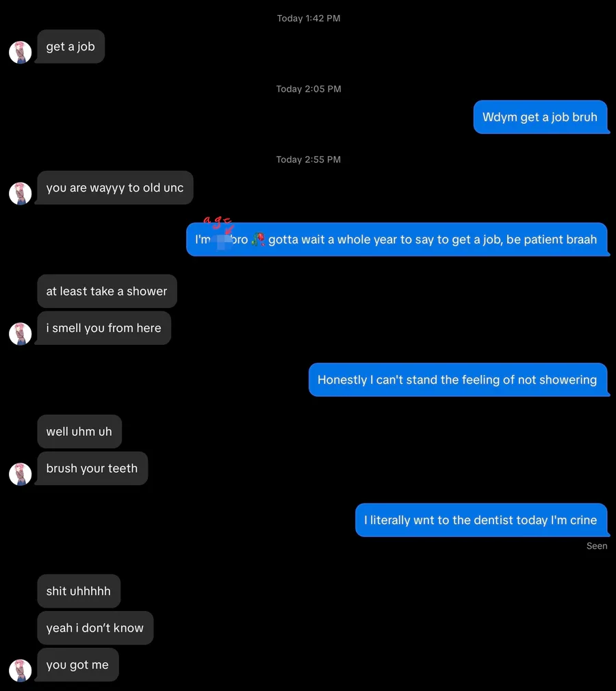Click the "yeah i don't know" message
The width and height of the screenshot is (616, 691).
coord(95,628)
